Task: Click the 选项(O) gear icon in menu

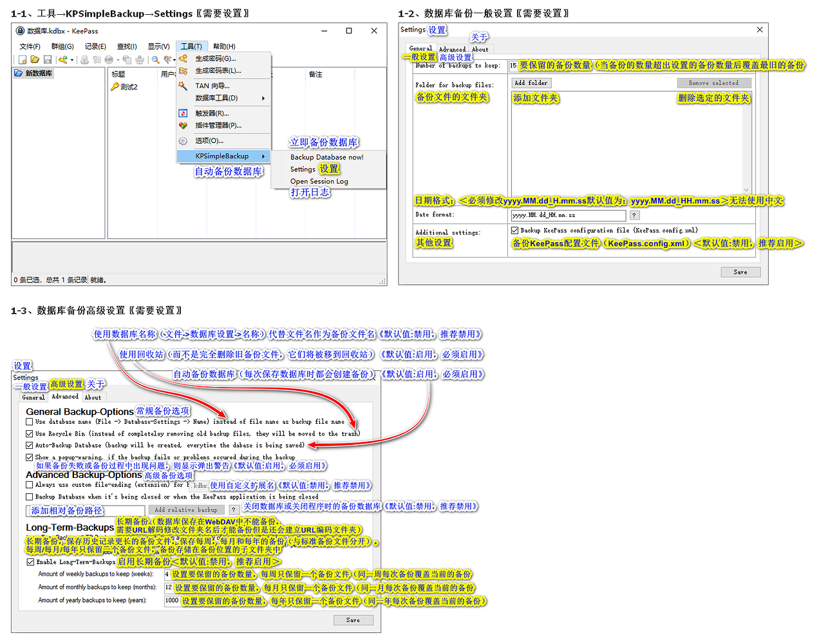Action: click(183, 140)
